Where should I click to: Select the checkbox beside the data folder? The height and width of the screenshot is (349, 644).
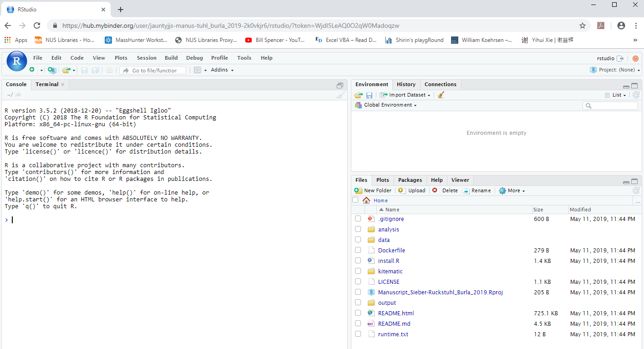coord(358,239)
